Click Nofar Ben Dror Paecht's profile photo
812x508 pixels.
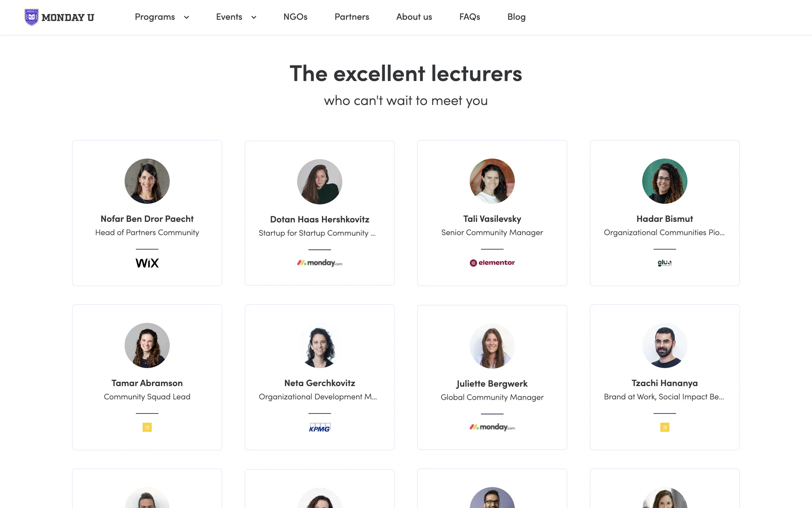click(x=147, y=181)
